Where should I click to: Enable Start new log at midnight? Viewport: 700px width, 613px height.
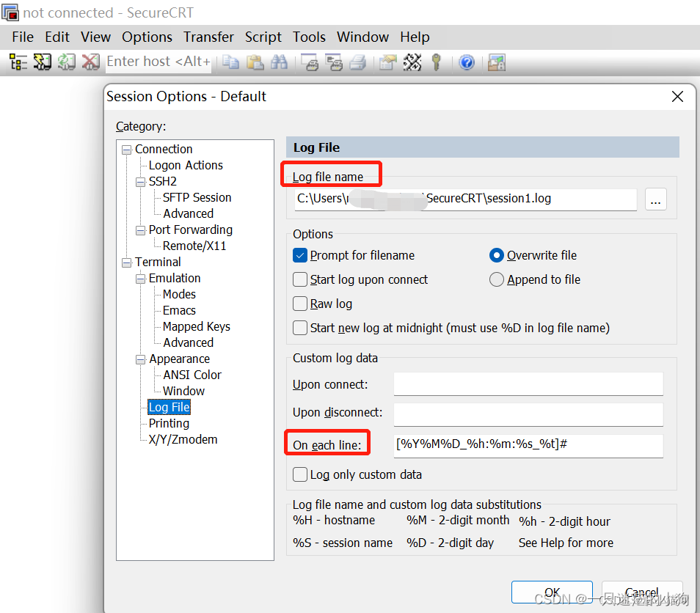pos(300,328)
